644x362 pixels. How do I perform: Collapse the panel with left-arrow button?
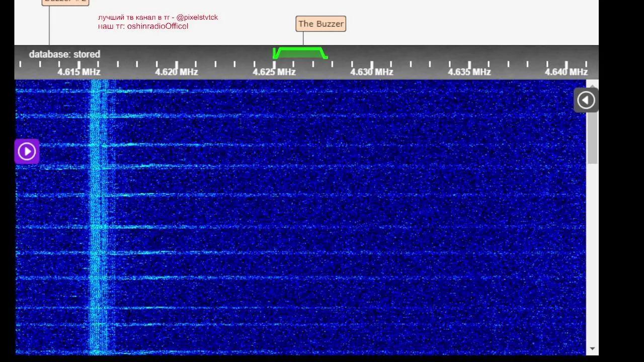(x=586, y=100)
